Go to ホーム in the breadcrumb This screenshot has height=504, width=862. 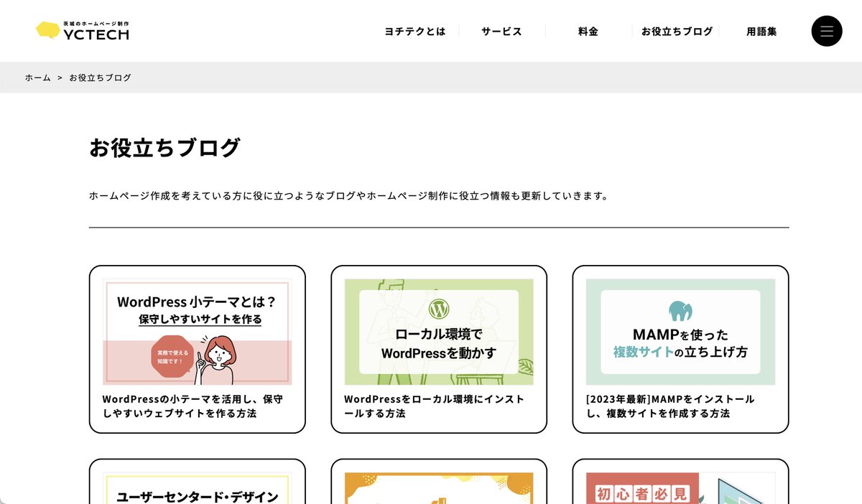(x=38, y=78)
